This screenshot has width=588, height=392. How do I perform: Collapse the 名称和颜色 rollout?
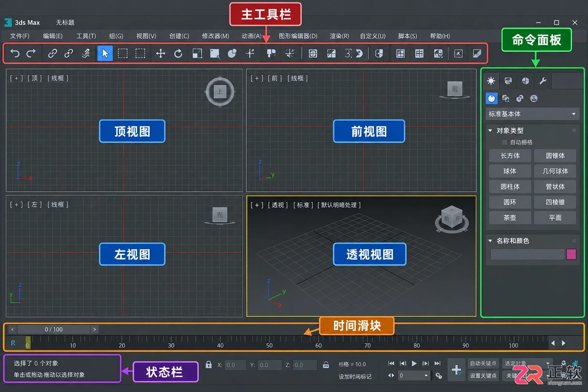(x=490, y=241)
